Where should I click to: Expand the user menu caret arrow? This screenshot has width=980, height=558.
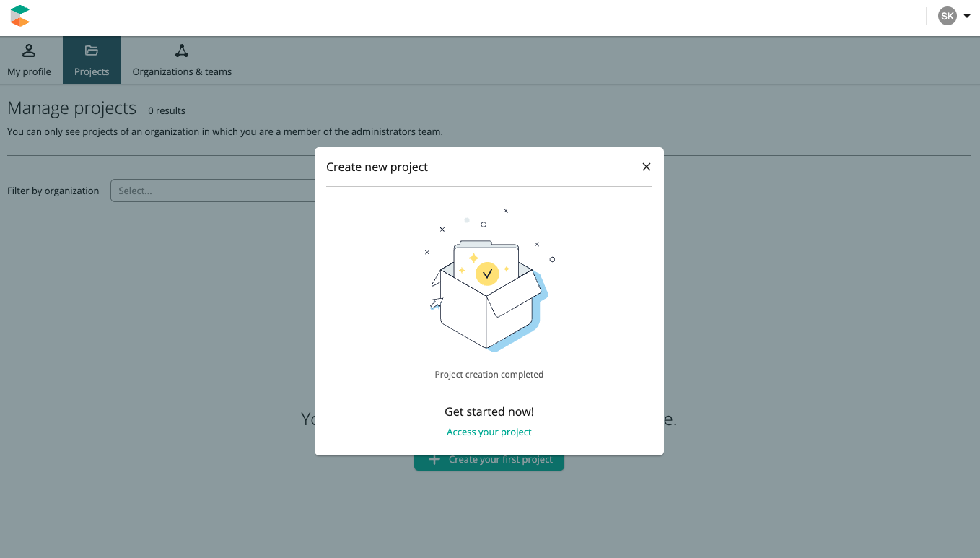coord(967,16)
